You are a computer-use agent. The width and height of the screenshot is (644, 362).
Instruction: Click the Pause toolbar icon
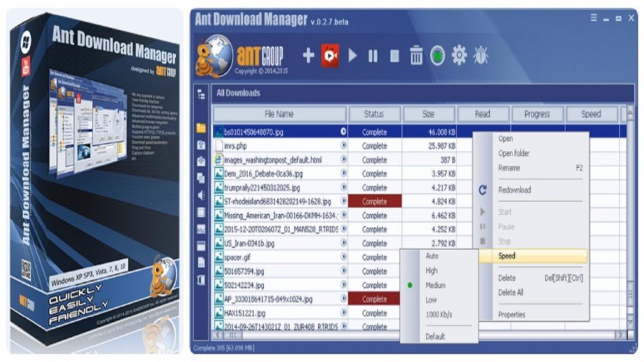pyautogui.click(x=373, y=56)
